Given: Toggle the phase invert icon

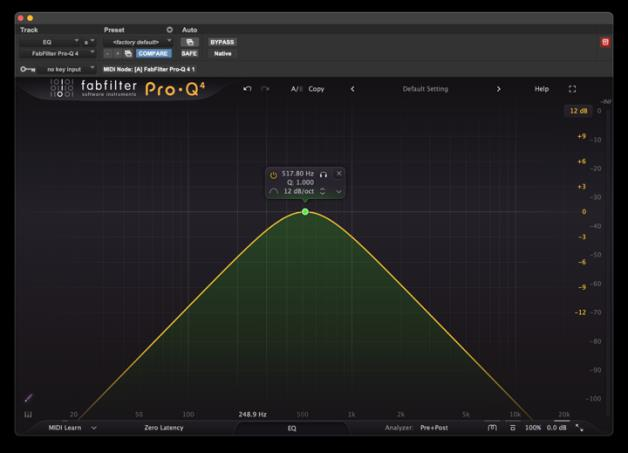Looking at the screenshot, I should [513, 428].
